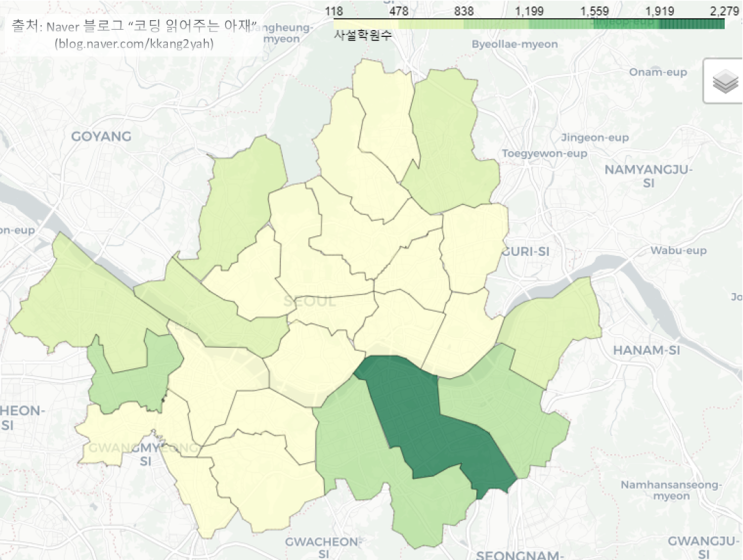The width and height of the screenshot is (743, 560).
Task: Click the NAMYANGJU-SI map label
Action: point(649,176)
